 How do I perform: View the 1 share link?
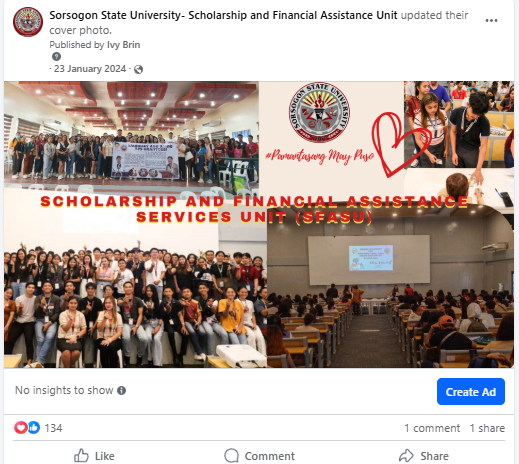(487, 428)
